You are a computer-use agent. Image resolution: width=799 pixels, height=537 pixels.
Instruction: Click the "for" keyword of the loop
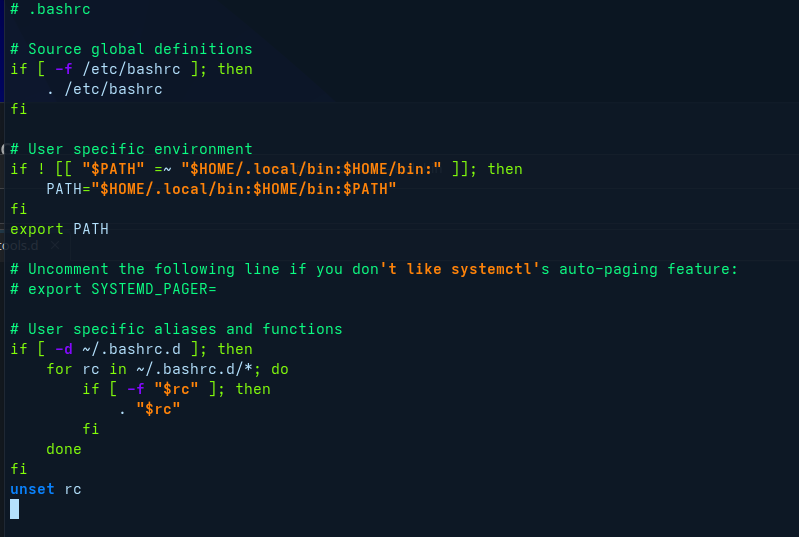coord(59,369)
